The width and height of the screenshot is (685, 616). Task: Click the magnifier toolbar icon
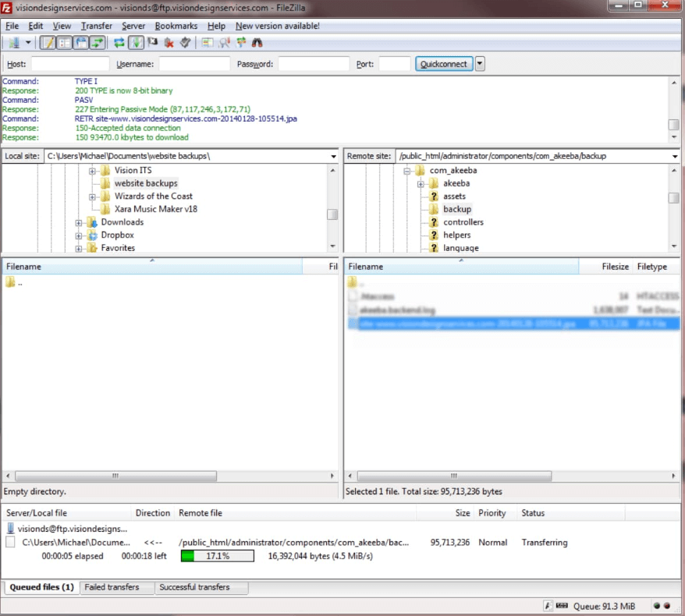click(x=225, y=43)
